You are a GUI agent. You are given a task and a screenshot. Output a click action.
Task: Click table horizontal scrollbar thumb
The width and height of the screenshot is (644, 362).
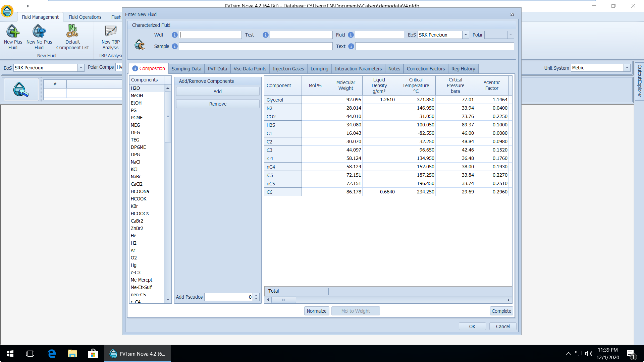(283, 300)
